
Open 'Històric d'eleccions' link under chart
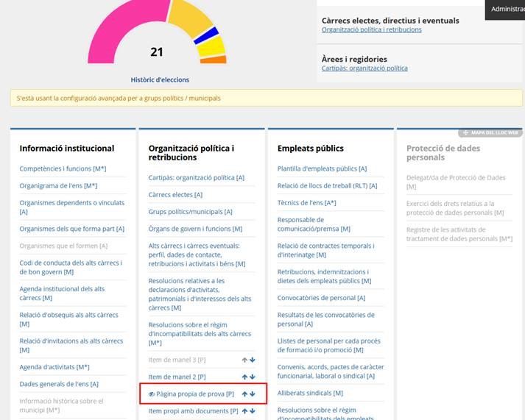click(160, 79)
